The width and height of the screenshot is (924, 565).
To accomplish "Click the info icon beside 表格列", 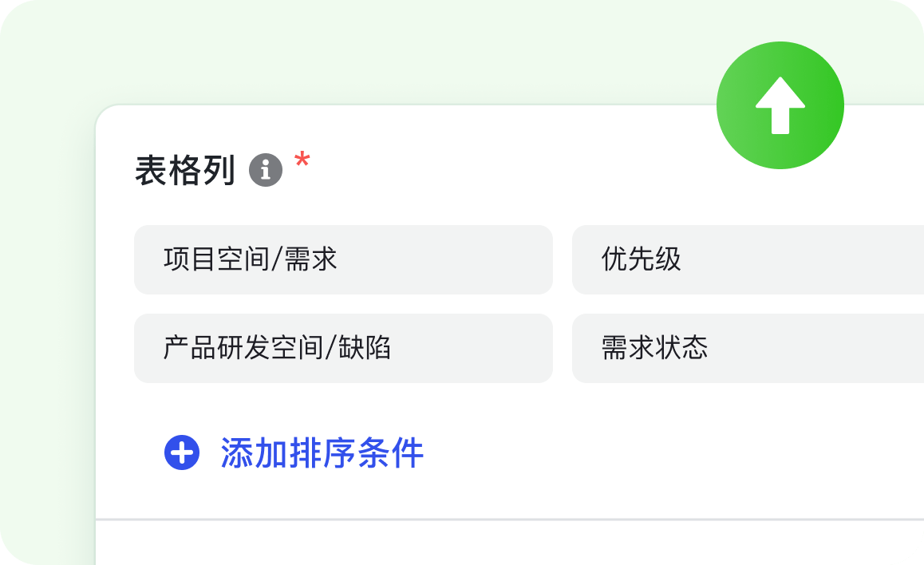I will [266, 170].
